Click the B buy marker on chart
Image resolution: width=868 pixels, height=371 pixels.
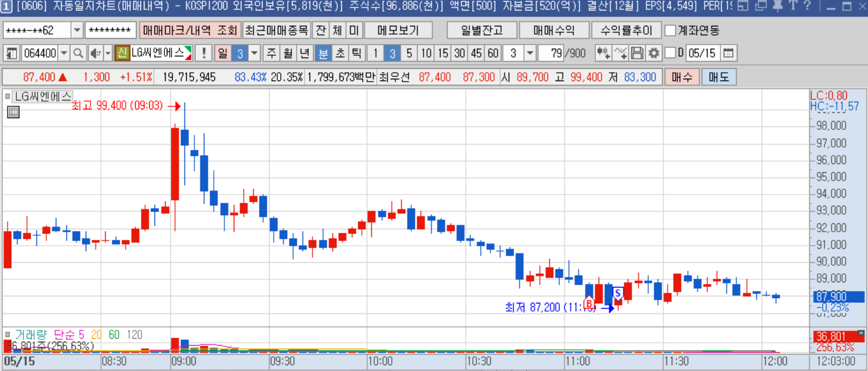tap(588, 302)
